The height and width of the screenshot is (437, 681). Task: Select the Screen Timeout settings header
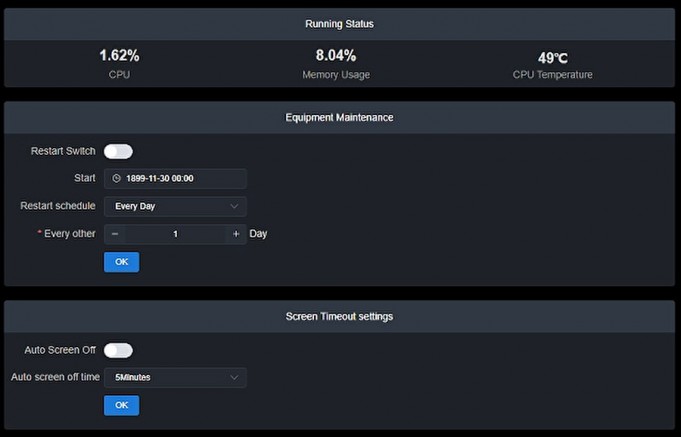coord(339,316)
